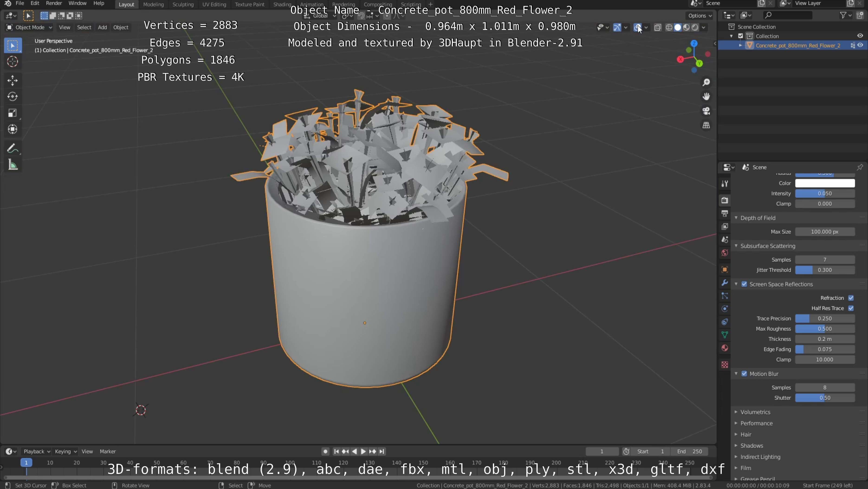Uncheck the Collection exclude checkbox in outliner
Image resolution: width=868 pixels, height=489 pixels.
tap(741, 36)
